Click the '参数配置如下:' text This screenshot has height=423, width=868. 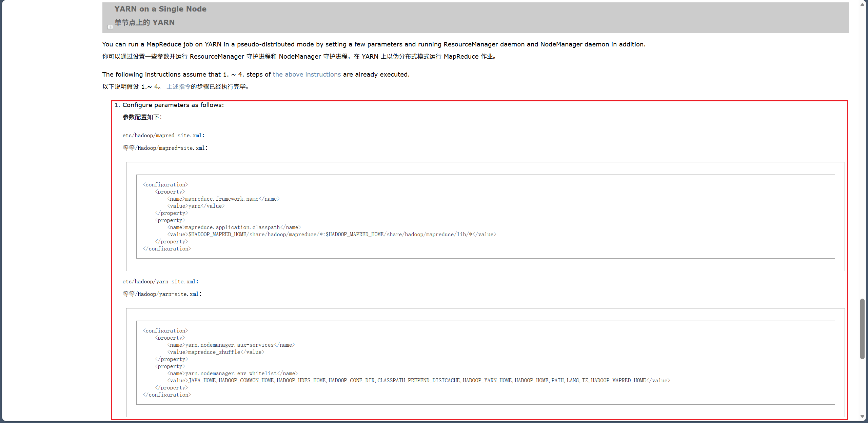click(142, 117)
